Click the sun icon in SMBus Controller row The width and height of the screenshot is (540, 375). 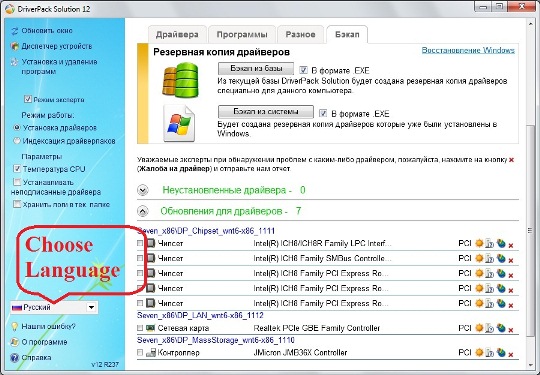pos(479,258)
